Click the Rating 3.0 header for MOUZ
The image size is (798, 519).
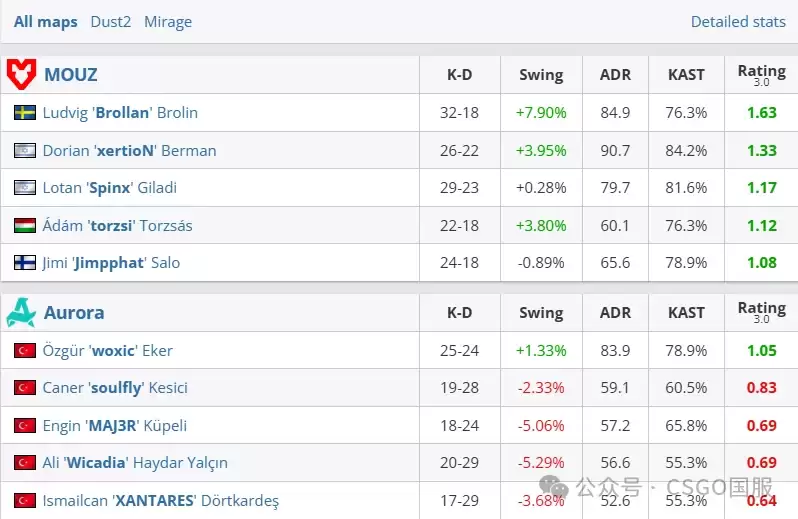click(x=762, y=75)
